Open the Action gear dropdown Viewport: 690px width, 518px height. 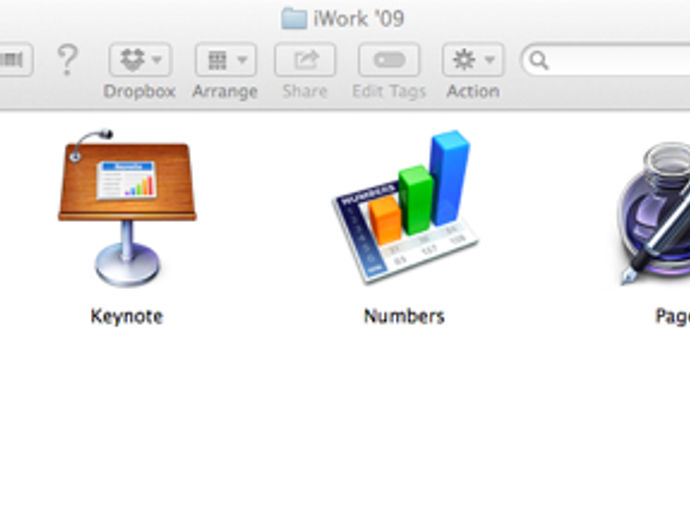(x=473, y=59)
